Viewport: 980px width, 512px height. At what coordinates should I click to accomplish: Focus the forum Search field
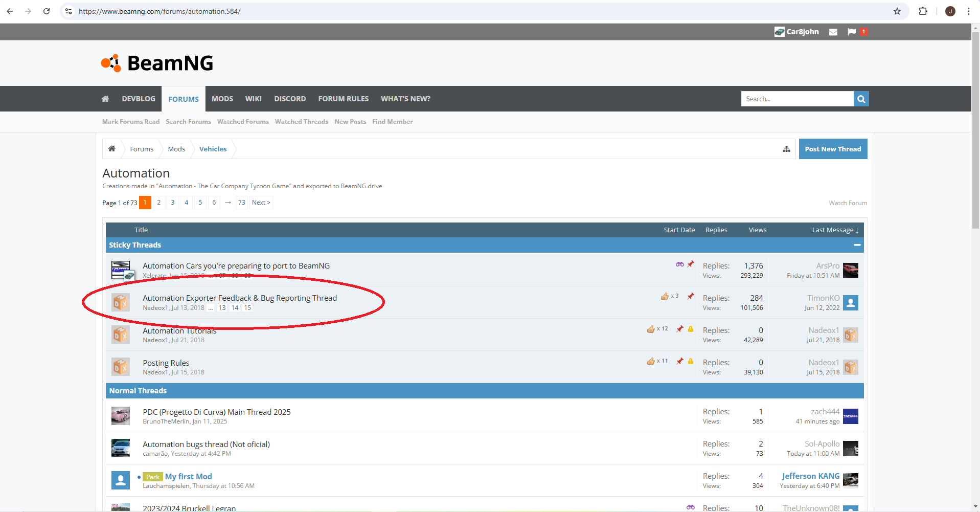[x=797, y=99]
